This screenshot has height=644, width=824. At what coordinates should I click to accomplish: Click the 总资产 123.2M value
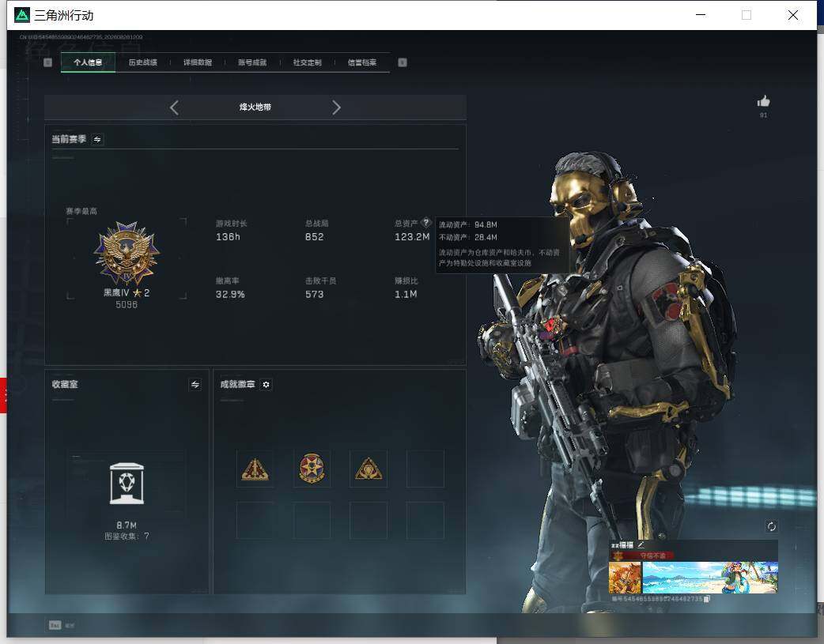412,237
